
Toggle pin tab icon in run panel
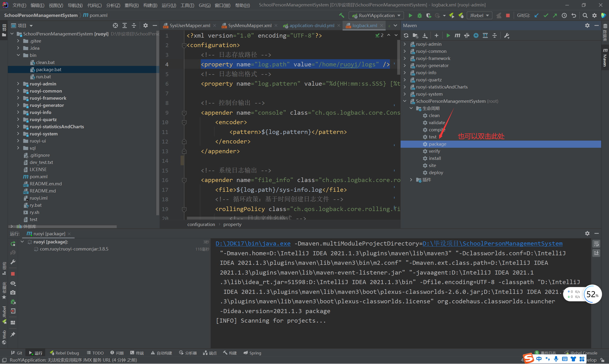point(13,334)
